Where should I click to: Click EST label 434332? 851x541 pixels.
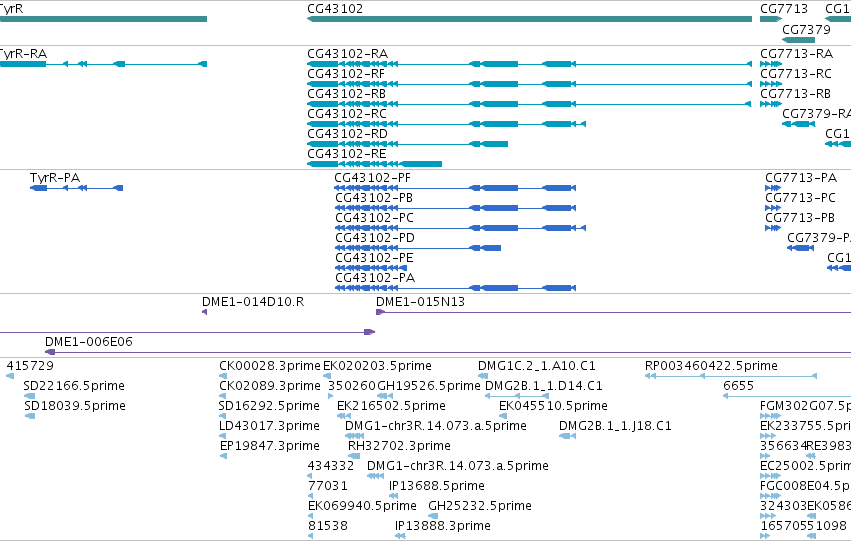331,466
